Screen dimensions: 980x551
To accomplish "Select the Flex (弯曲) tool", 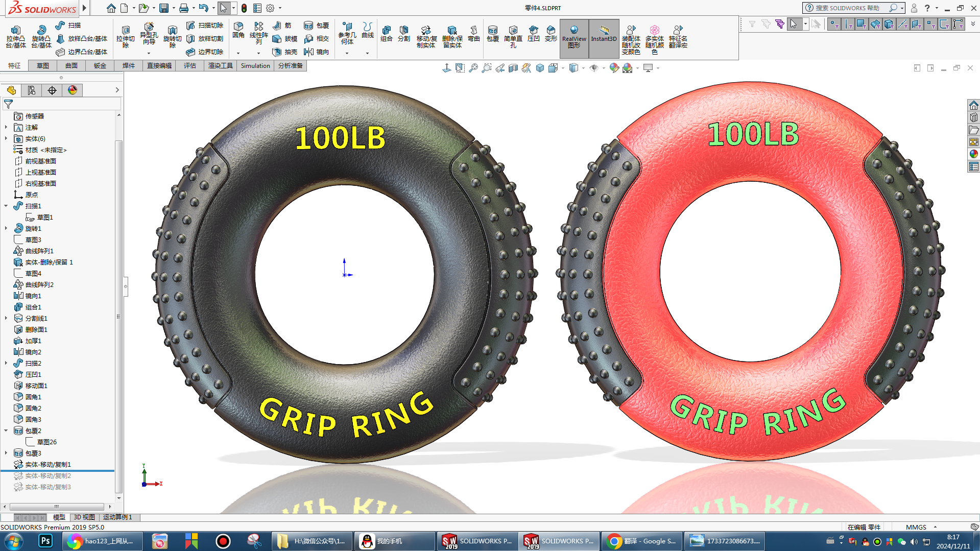I will tap(474, 34).
